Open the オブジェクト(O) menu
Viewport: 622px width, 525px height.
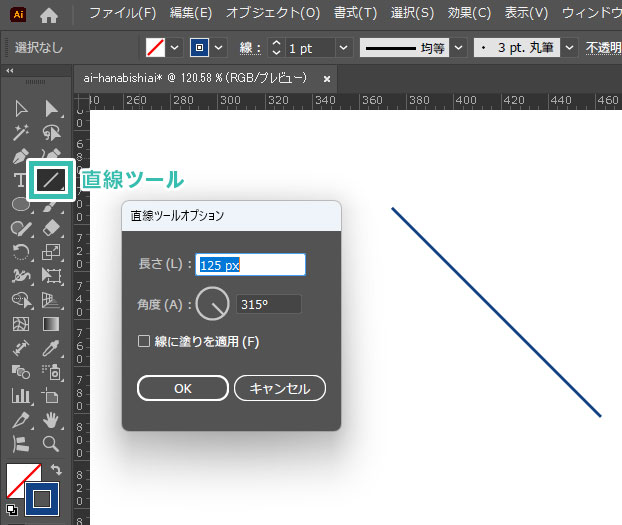[273, 14]
